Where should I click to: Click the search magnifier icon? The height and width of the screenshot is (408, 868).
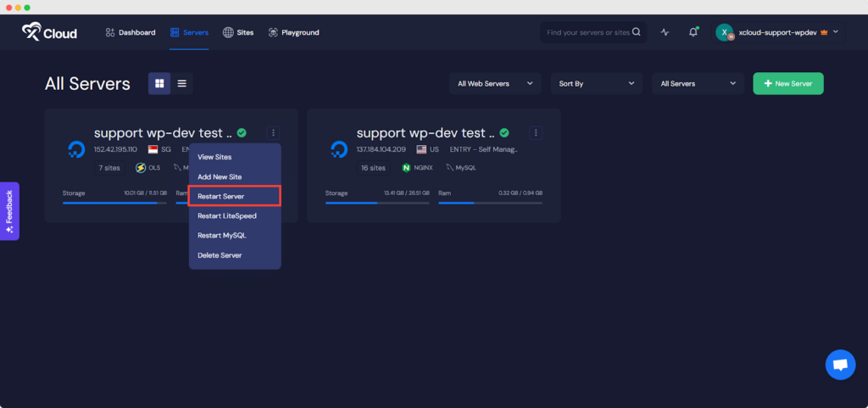click(x=637, y=32)
